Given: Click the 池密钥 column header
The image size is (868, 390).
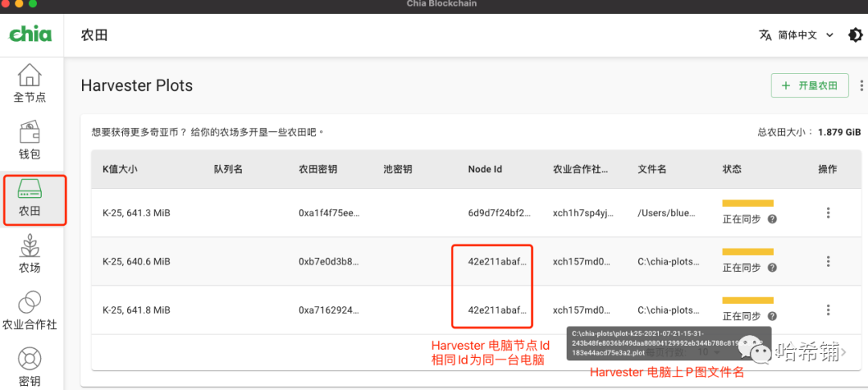Looking at the screenshot, I should tap(398, 170).
